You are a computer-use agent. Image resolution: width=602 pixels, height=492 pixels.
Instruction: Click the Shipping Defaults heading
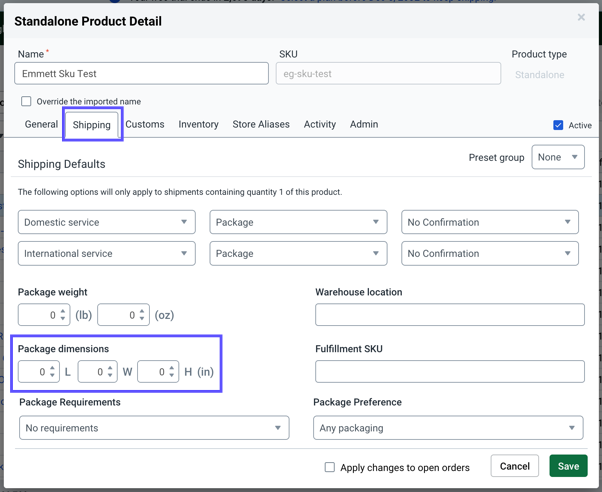tap(61, 164)
